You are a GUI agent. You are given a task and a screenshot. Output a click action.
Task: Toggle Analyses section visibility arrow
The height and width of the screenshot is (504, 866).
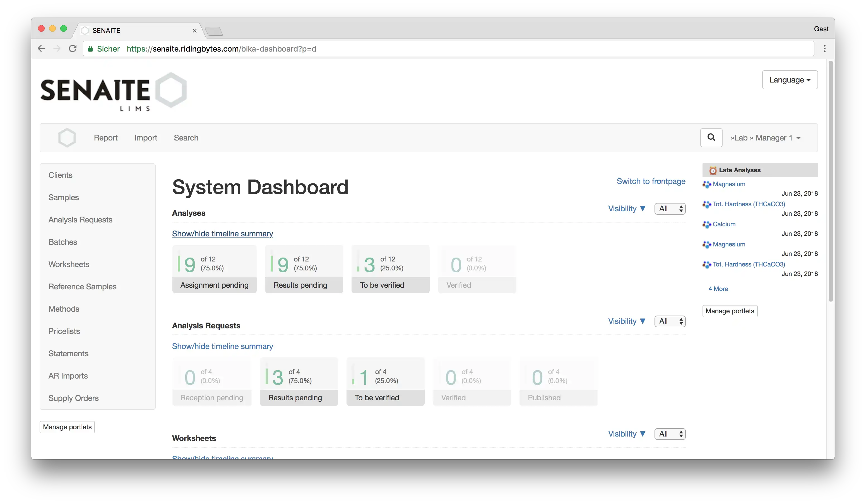tap(643, 208)
